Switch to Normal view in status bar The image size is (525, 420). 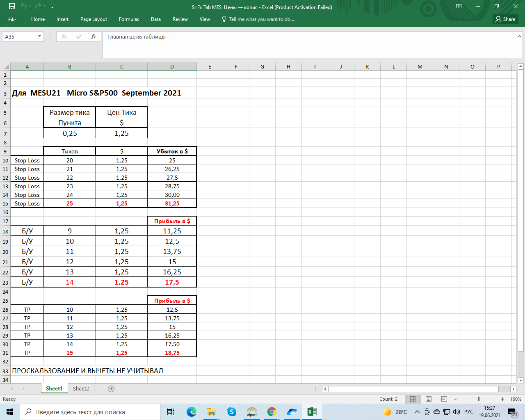point(413,399)
